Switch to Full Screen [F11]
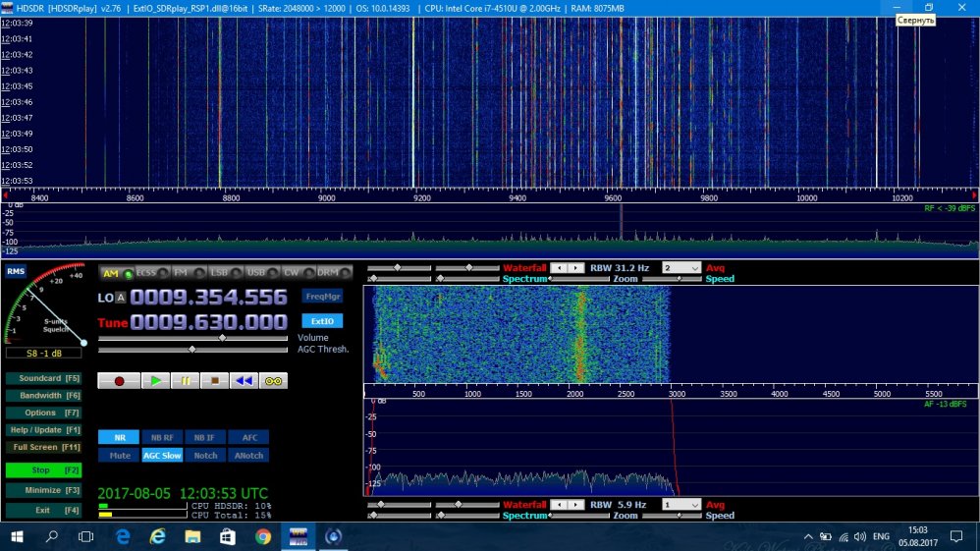Image resolution: width=980 pixels, height=551 pixels. pyautogui.click(x=44, y=447)
